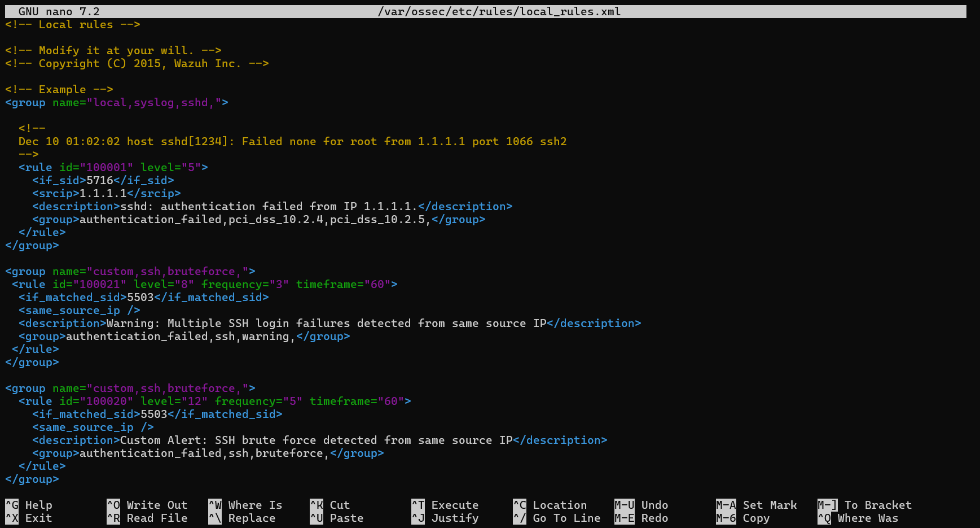Image resolution: width=980 pixels, height=528 pixels.
Task: Click if_sid value 5716
Action: point(100,180)
